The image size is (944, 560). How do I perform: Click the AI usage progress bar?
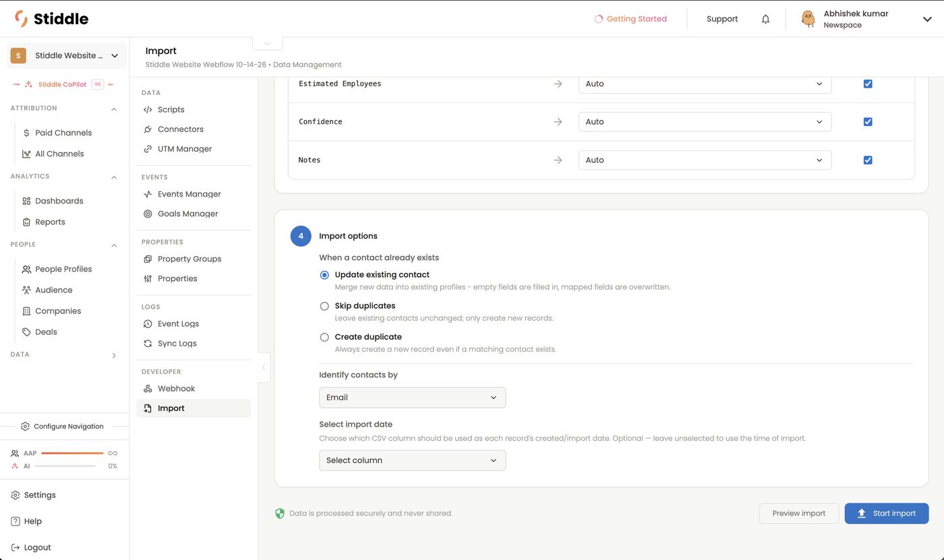click(65, 466)
